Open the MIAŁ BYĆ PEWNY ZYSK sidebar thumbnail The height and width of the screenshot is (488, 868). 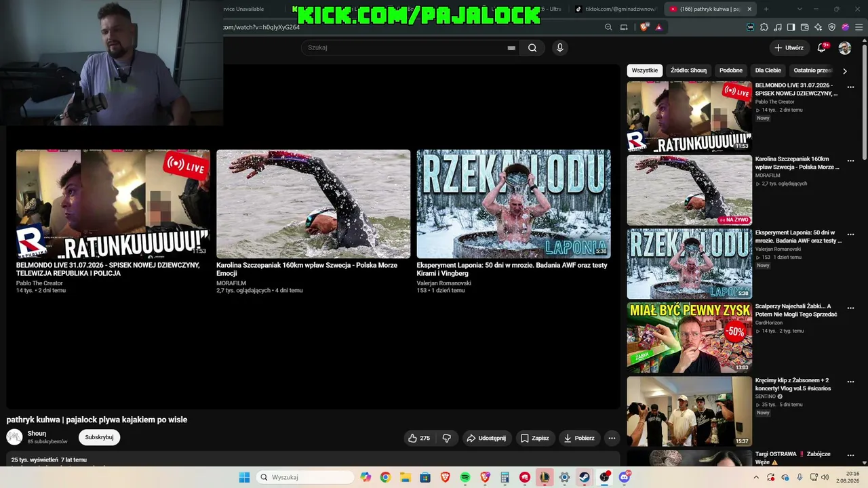690,338
